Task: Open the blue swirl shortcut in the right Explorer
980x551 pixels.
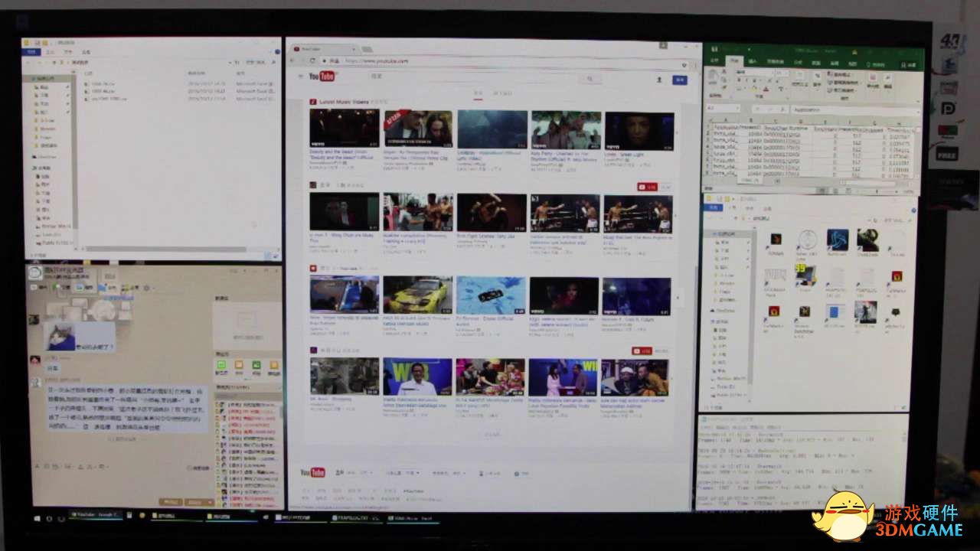Action: coord(837,239)
